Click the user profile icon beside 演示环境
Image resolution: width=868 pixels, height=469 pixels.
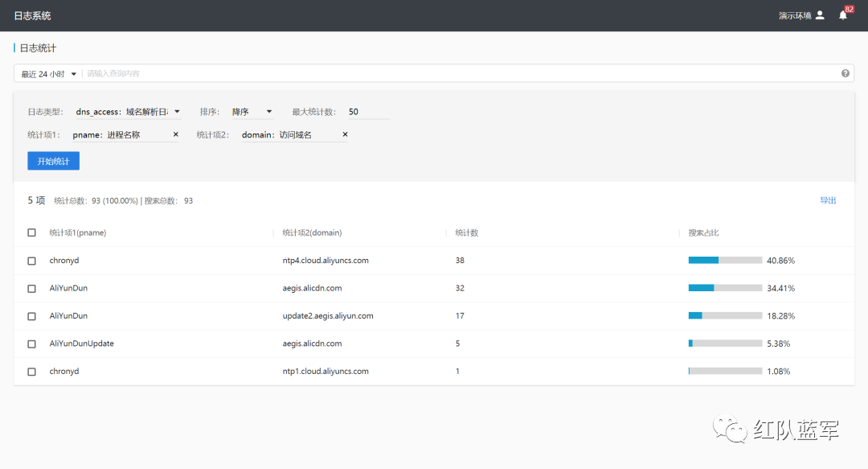coord(820,15)
